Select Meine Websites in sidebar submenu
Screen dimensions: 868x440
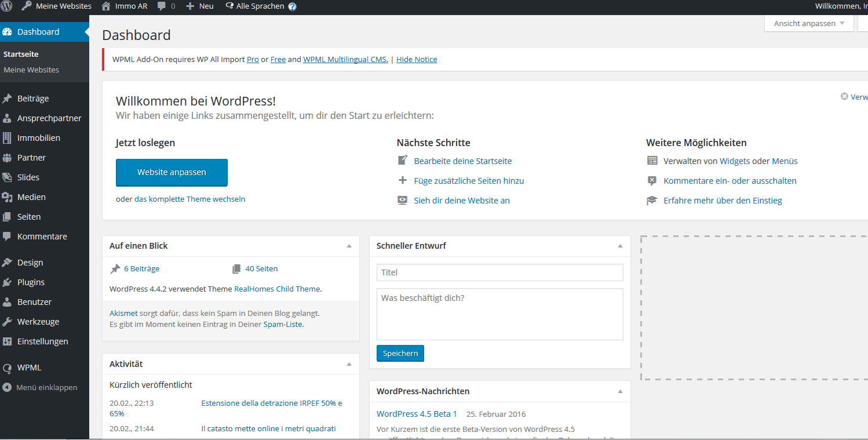coord(31,70)
